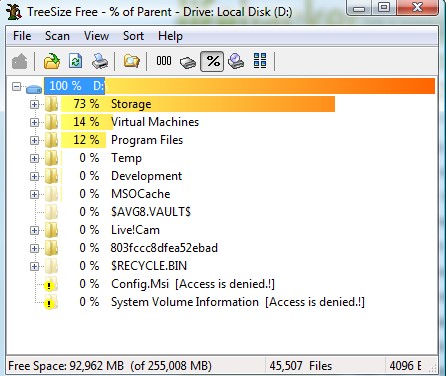The image size is (446, 376).
Task: Collapse the D: drive root node
Action: click(16, 87)
